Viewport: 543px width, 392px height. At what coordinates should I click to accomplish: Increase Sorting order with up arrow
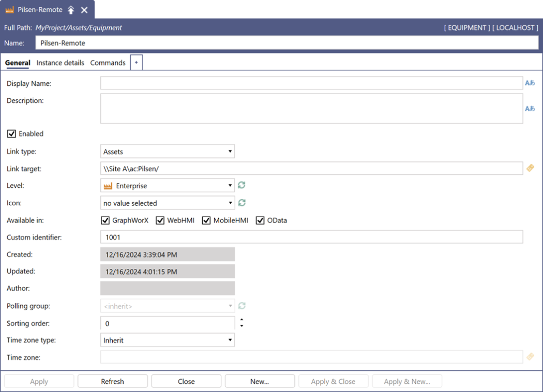coord(242,320)
